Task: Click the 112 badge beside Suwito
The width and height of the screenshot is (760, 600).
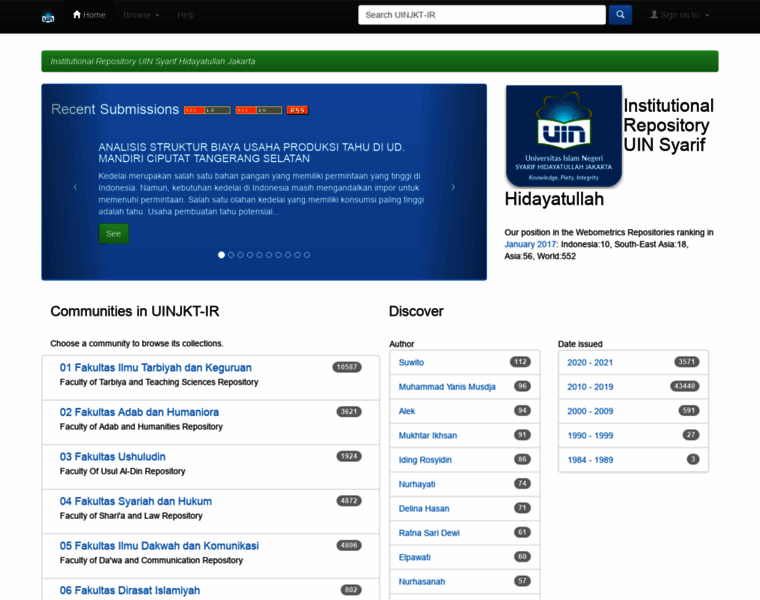Action: click(521, 362)
